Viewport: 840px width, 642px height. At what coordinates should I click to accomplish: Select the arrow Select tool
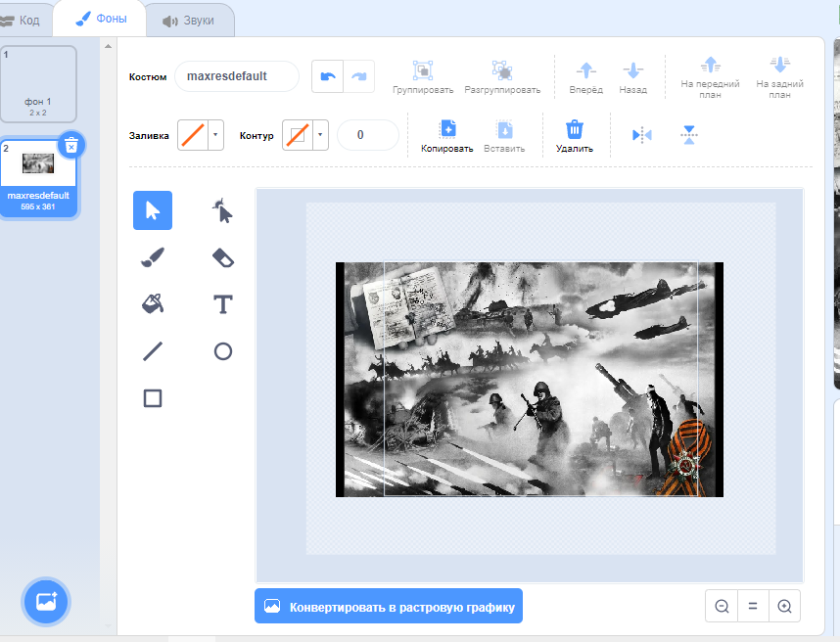coord(153,210)
